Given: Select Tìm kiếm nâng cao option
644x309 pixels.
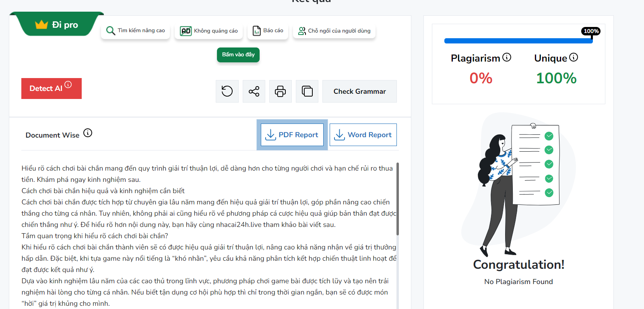Looking at the screenshot, I should pos(136,31).
